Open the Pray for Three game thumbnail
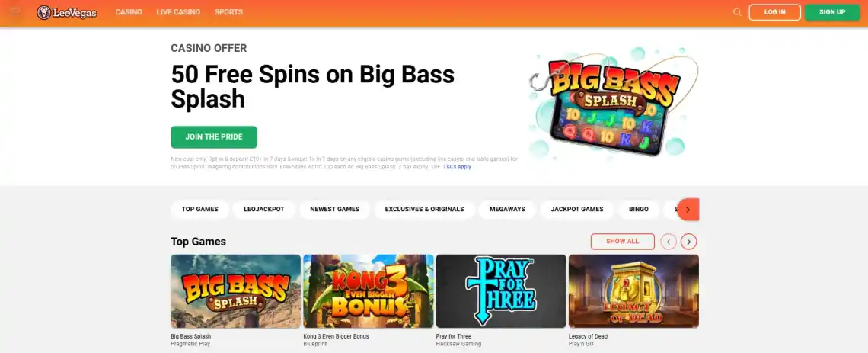Screen dimensions: 868x353 point(501,291)
